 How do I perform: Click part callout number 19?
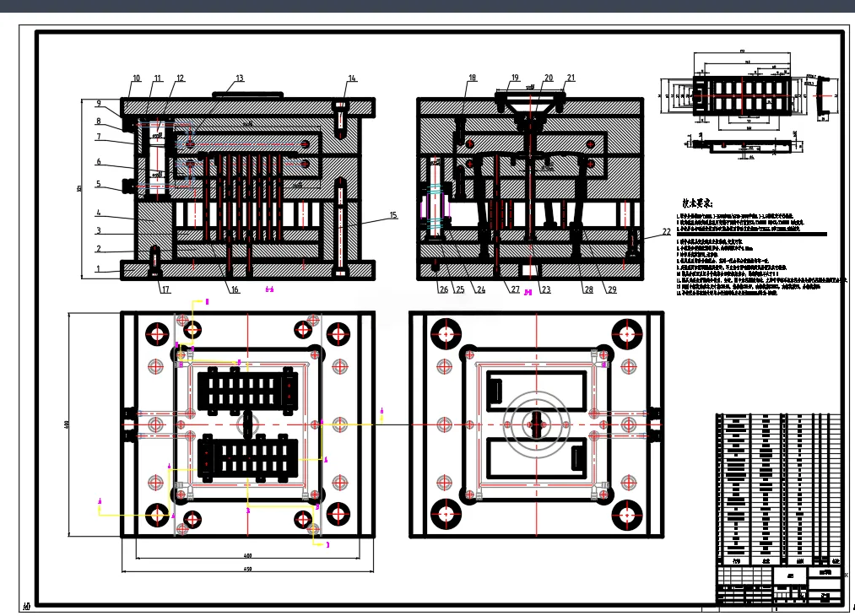point(515,78)
